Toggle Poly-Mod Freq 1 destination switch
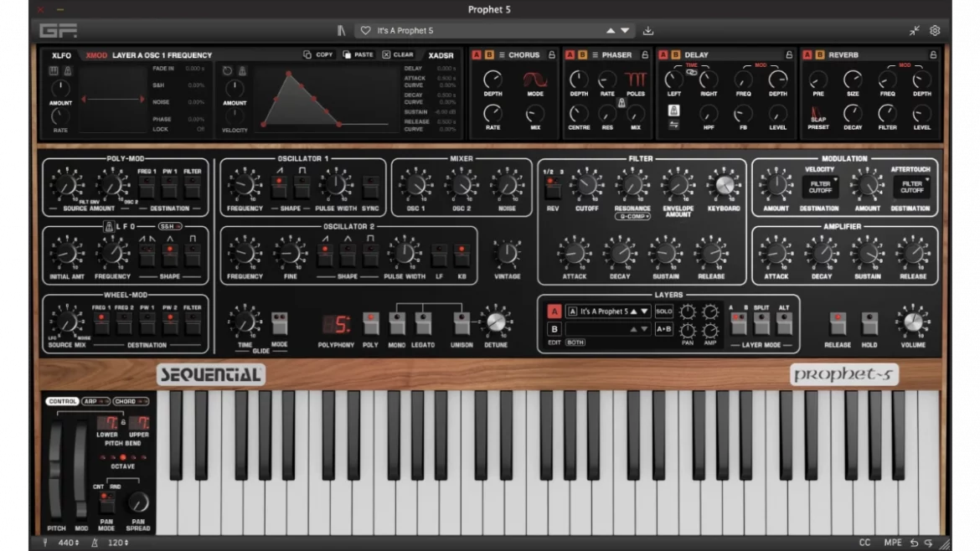 (147, 187)
